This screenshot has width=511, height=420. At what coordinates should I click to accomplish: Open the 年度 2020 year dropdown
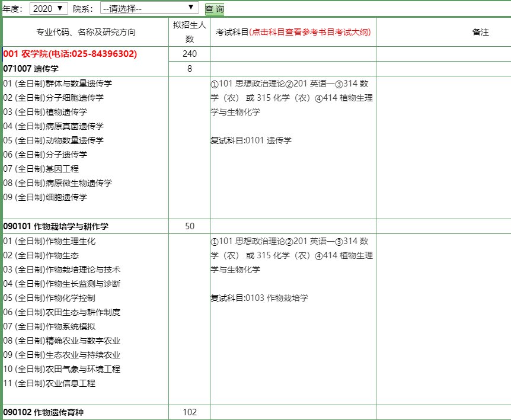(49, 9)
